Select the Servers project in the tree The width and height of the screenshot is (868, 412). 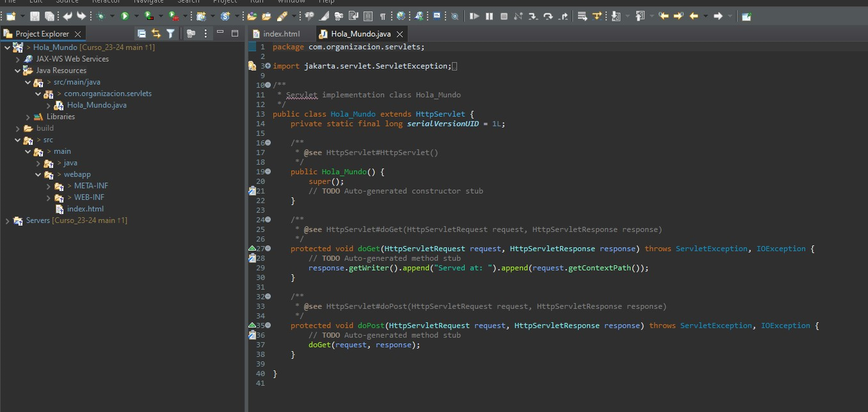(37, 220)
